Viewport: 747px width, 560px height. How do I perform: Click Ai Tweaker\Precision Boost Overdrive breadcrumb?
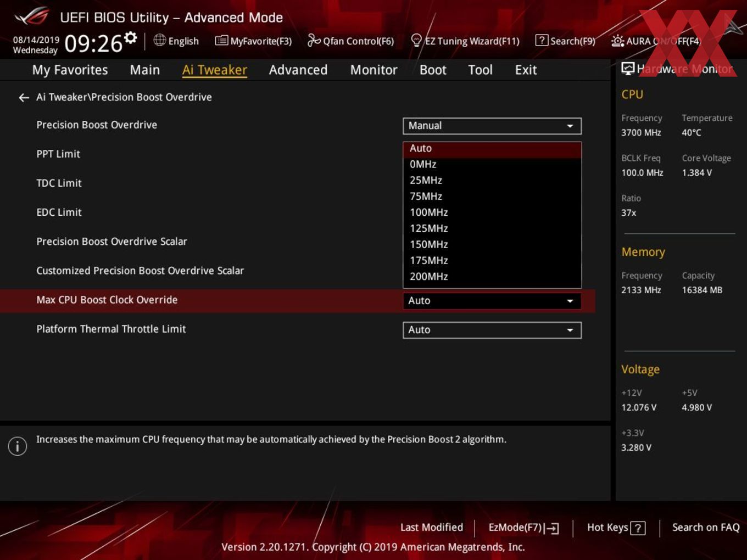click(x=124, y=97)
